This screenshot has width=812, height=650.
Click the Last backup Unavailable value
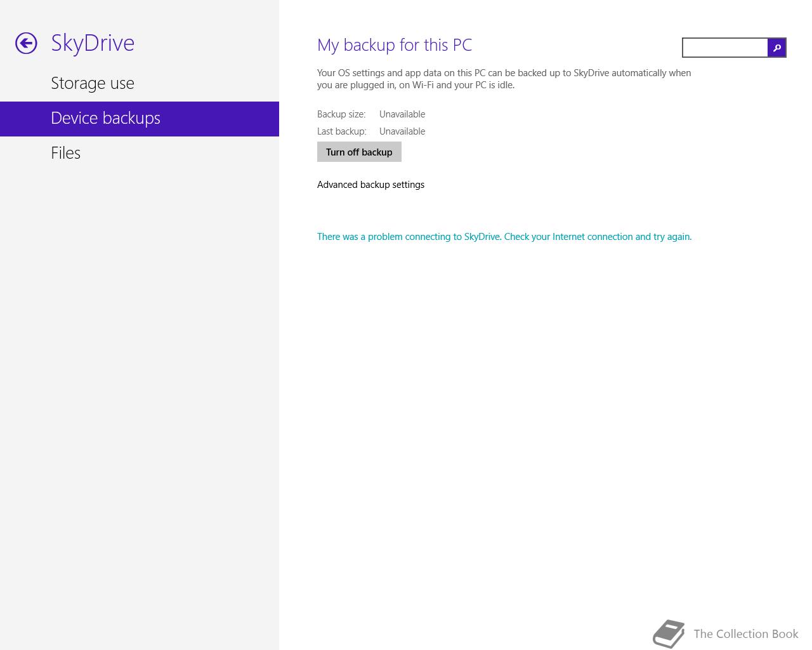[x=402, y=131]
